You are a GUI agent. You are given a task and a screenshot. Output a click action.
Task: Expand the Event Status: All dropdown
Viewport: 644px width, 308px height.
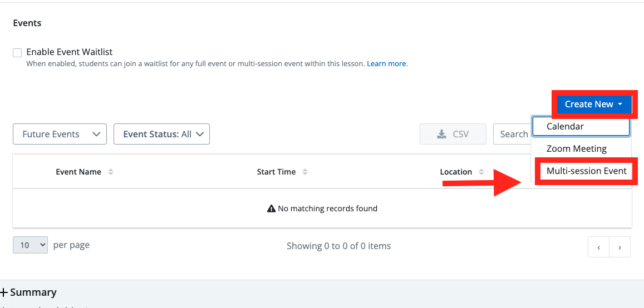click(x=161, y=134)
